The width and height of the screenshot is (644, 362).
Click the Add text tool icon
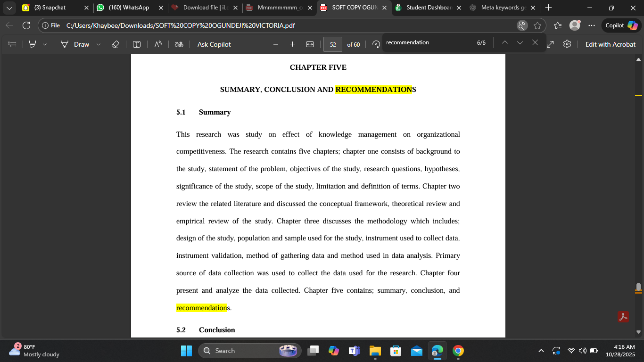[137, 44]
